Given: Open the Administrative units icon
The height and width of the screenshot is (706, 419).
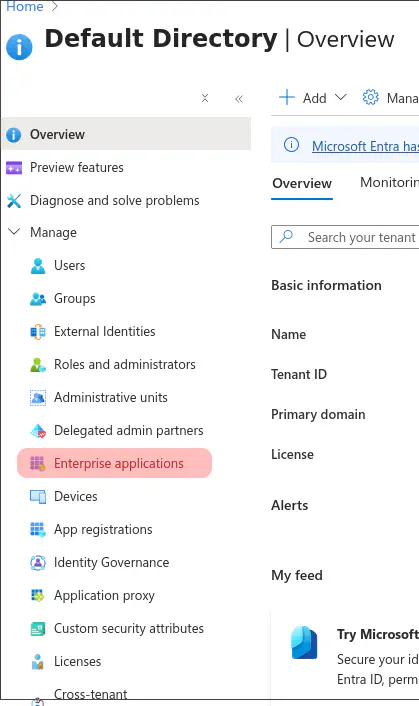Looking at the screenshot, I should (38, 398).
